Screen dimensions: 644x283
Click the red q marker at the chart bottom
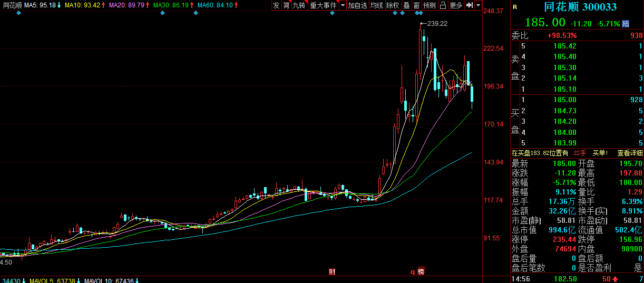(x=413, y=272)
